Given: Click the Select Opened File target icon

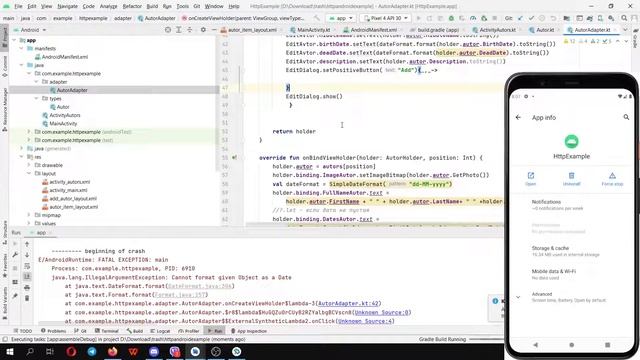Looking at the screenshot, I should (168, 30).
